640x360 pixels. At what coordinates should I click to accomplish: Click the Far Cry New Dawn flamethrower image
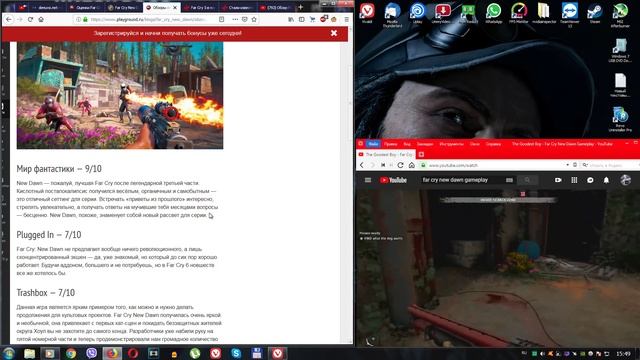coord(120,95)
